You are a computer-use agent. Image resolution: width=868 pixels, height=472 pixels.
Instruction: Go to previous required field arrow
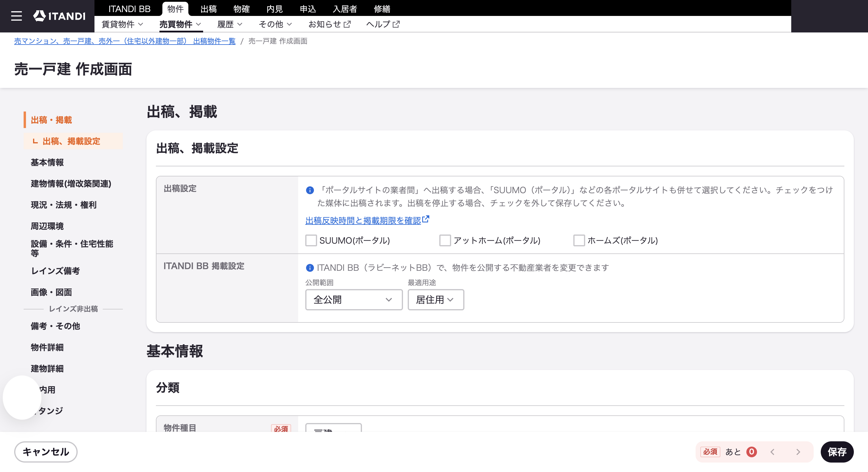772,452
